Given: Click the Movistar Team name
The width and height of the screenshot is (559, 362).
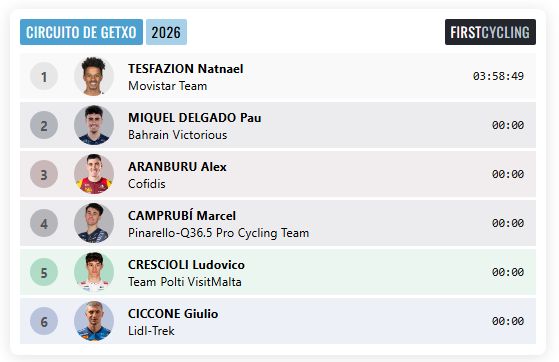Looking at the screenshot, I should click(168, 86).
